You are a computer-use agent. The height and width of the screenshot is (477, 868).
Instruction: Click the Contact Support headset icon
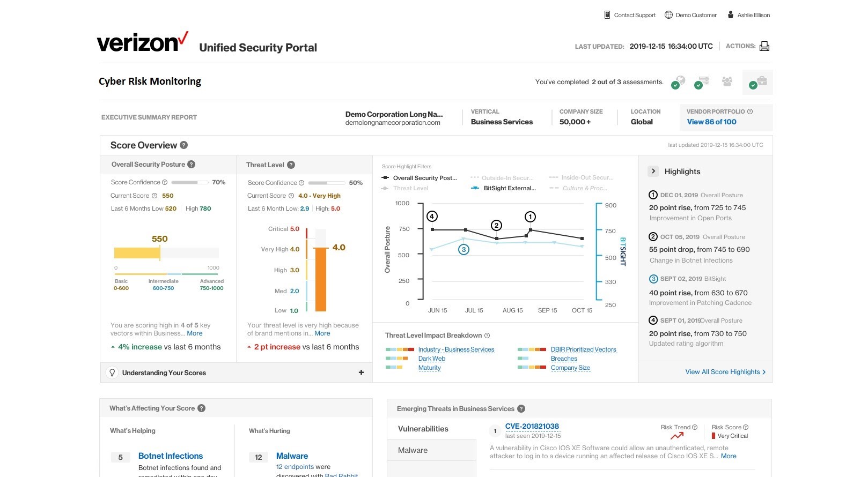[x=607, y=14]
